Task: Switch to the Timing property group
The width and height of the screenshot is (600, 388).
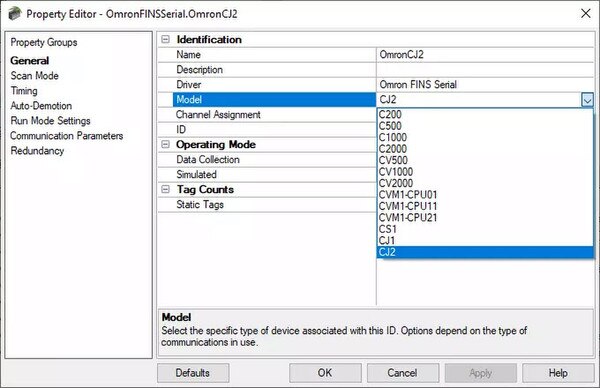Action: coord(24,91)
